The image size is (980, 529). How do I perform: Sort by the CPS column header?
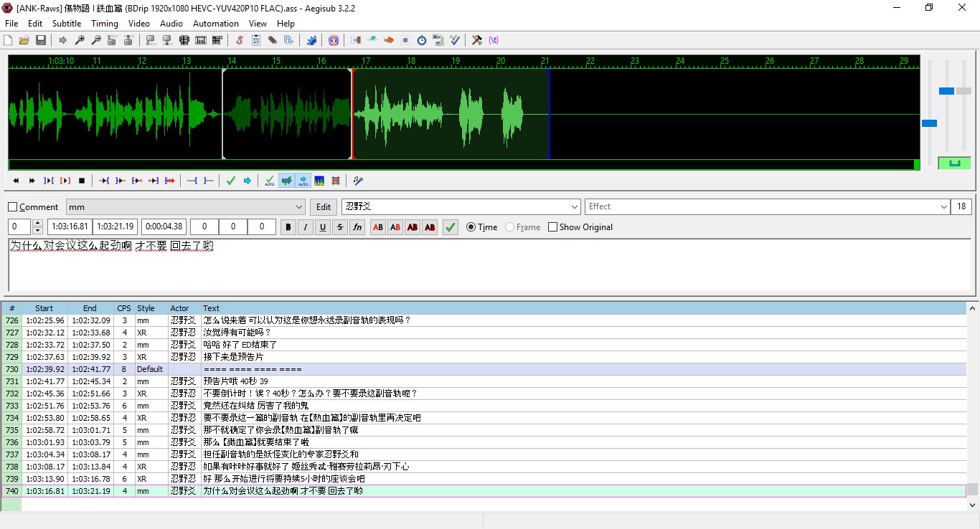[124, 308]
